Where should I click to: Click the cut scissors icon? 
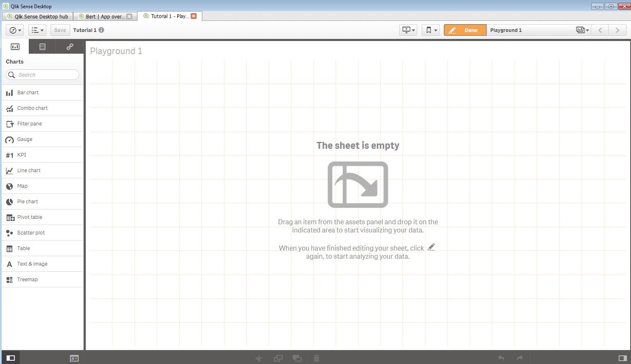[259, 358]
